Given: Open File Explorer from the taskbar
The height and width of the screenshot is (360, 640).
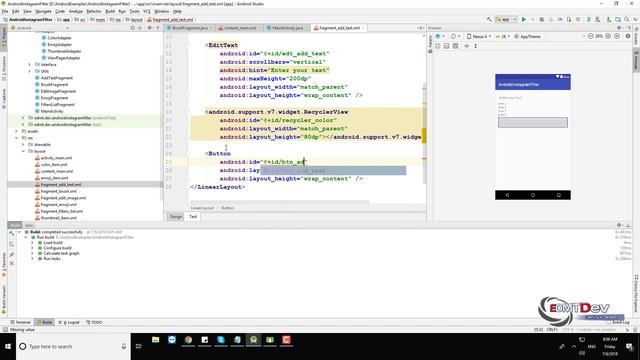Looking at the screenshot, I should click(x=156, y=340).
